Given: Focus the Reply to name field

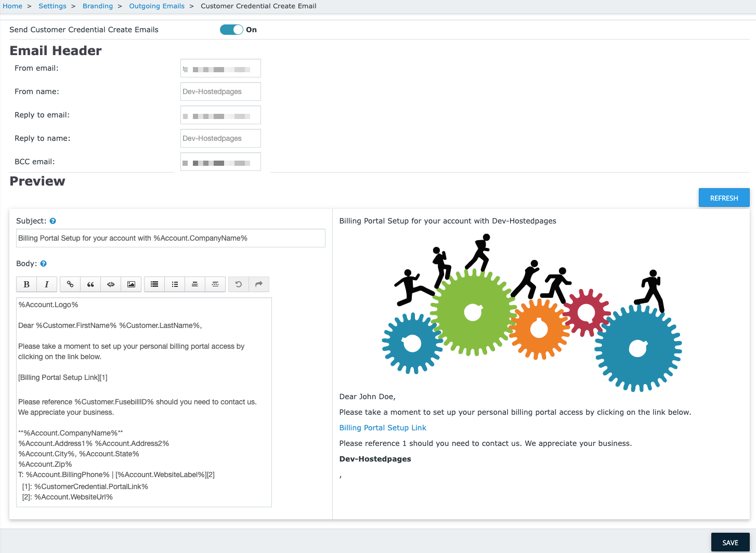Looking at the screenshot, I should (220, 138).
